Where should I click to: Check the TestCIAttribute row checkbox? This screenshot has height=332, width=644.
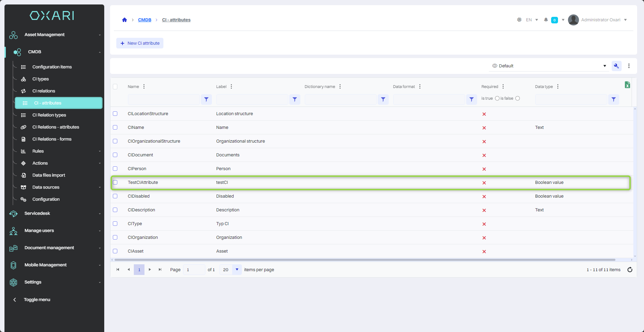coord(115,182)
